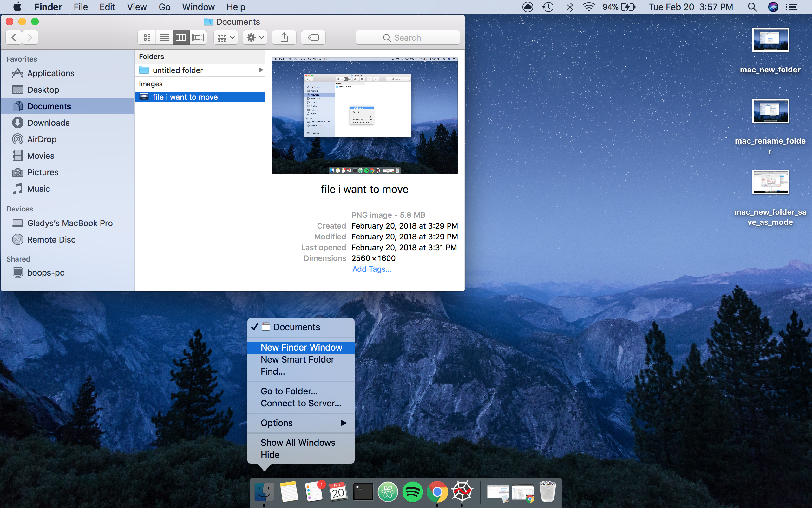Open Downloads in the sidebar
This screenshot has width=812, height=508.
[x=68, y=123]
